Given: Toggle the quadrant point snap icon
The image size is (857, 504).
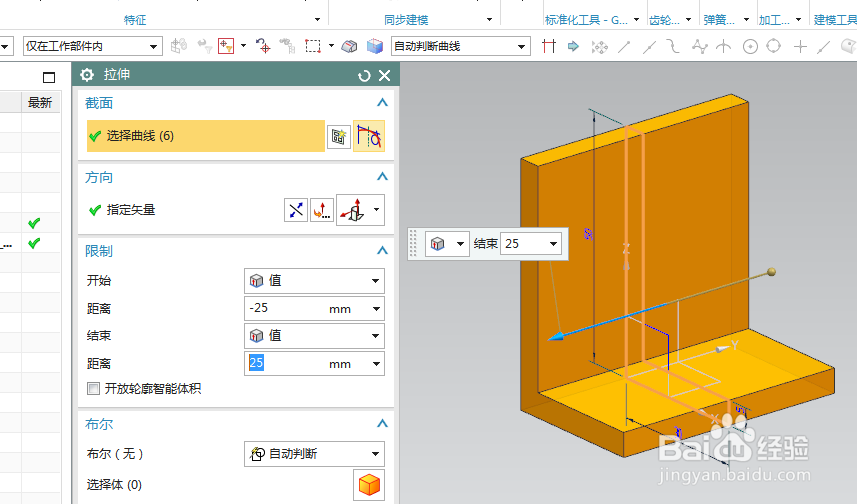Looking at the screenshot, I should click(x=773, y=46).
